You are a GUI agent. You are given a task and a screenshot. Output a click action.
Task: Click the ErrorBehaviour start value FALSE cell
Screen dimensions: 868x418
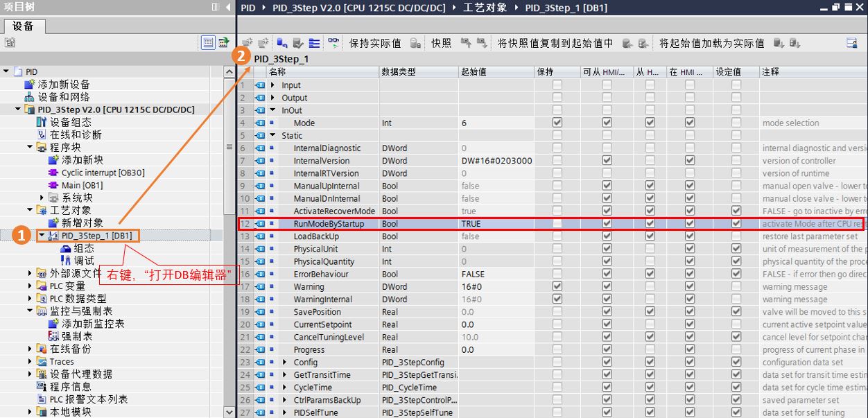click(495, 274)
